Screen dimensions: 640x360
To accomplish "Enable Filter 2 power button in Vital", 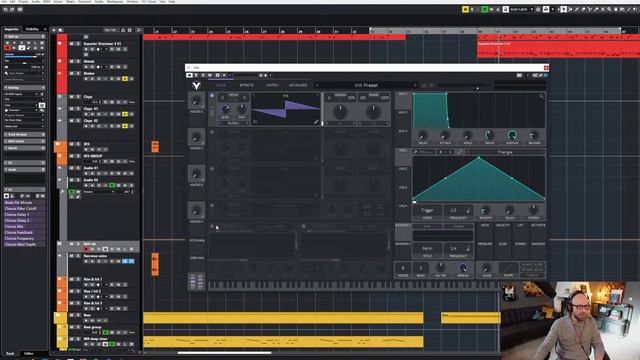I will pyautogui.click(x=304, y=226).
